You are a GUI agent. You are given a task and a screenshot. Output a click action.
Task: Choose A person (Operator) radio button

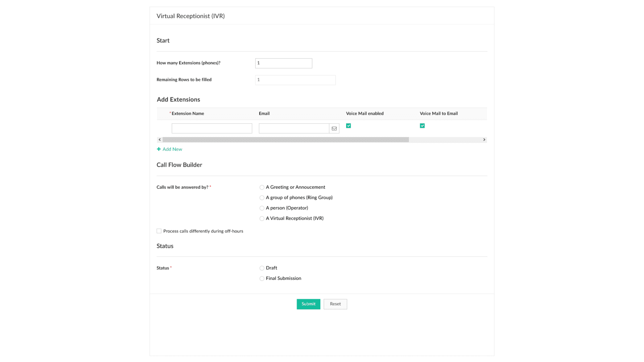pos(262,208)
